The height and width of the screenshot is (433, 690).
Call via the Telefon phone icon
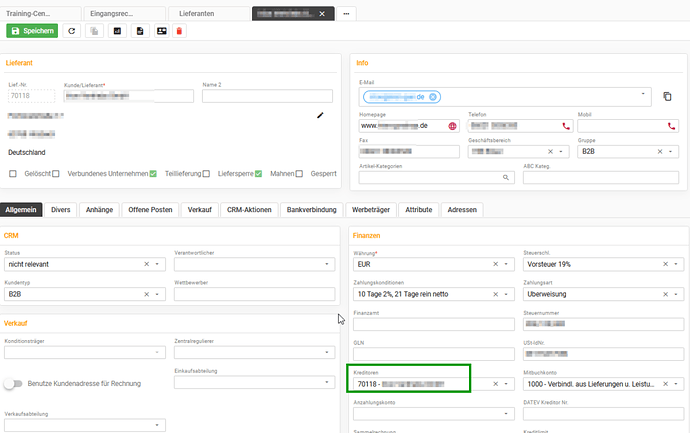566,126
